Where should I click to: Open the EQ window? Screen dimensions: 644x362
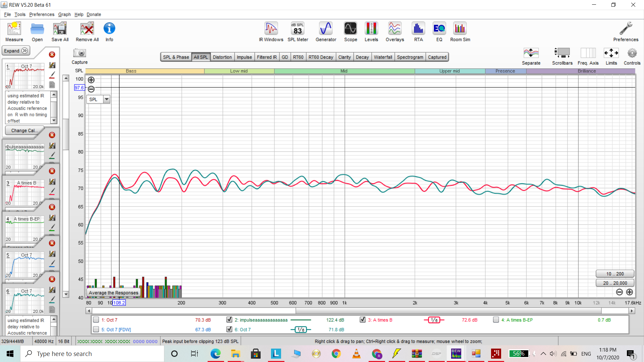pyautogui.click(x=439, y=29)
